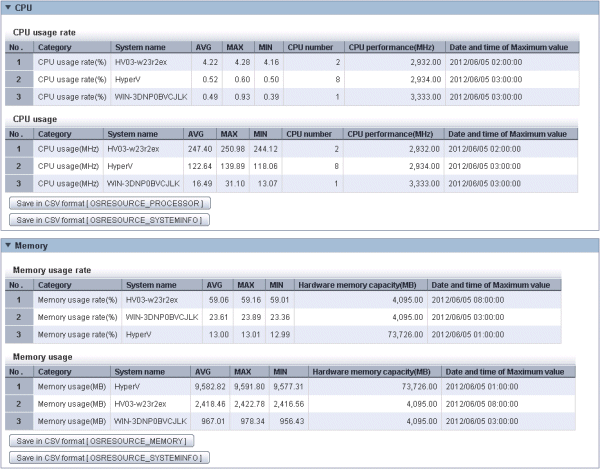Click CPU number header in CPU usage table

click(309, 134)
